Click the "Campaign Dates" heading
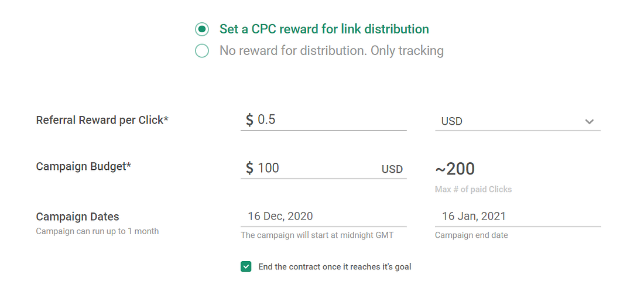Viewport: 644px width, 298px height. point(77,217)
